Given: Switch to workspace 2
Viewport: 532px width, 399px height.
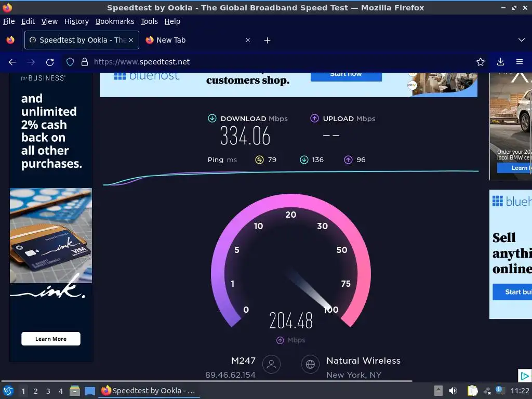Looking at the screenshot, I should (36, 391).
